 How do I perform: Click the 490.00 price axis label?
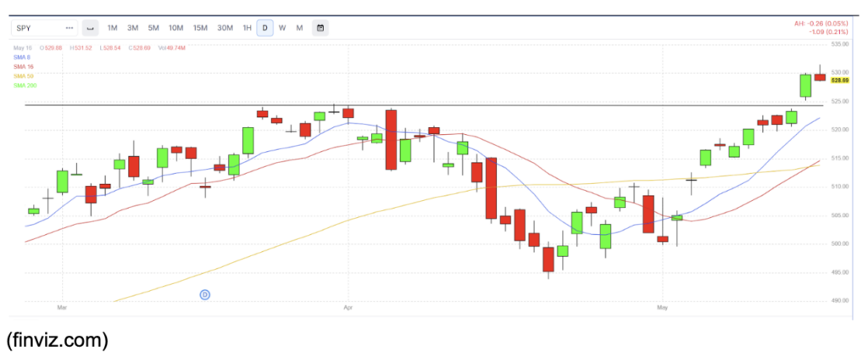(x=840, y=300)
